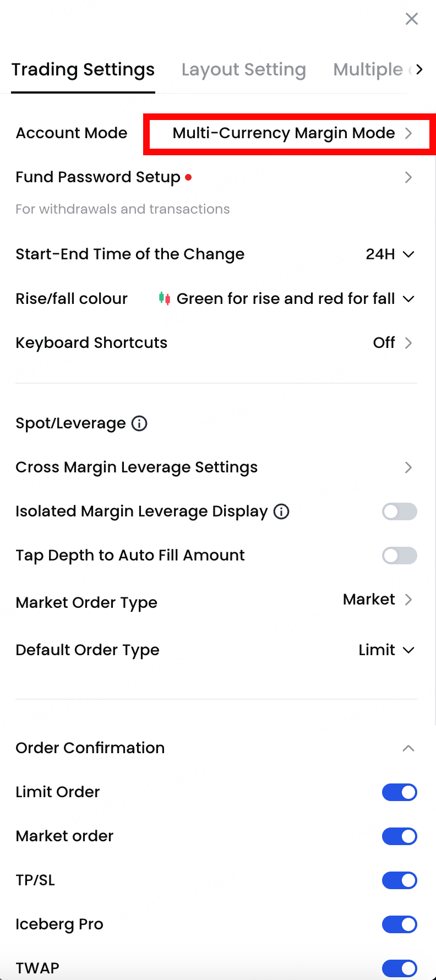This screenshot has width=436, height=980.
Task: Open Market Order Type arrow
Action: point(408,600)
